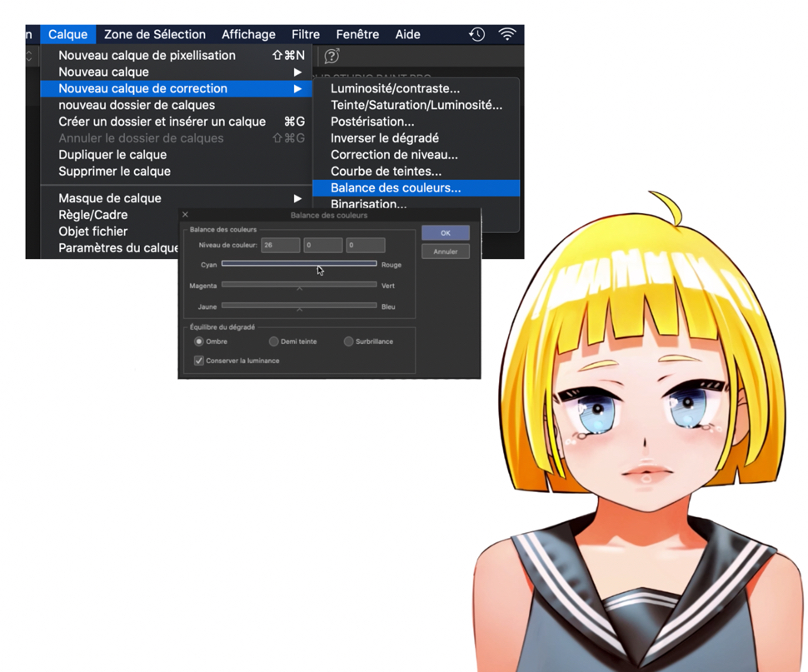Click the Niveau de couleur field showing 26

click(280, 246)
